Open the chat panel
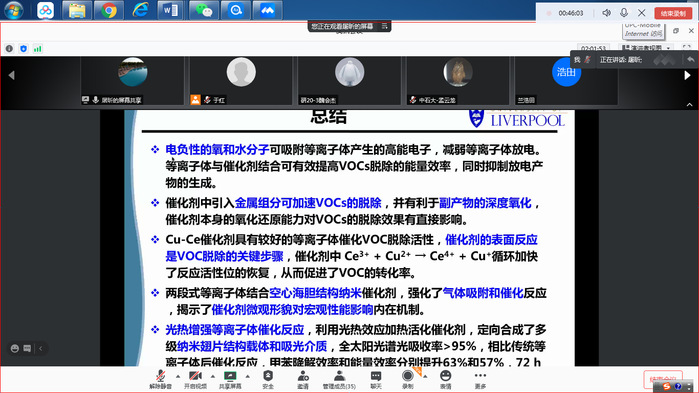699x393 pixels. pyautogui.click(x=376, y=380)
